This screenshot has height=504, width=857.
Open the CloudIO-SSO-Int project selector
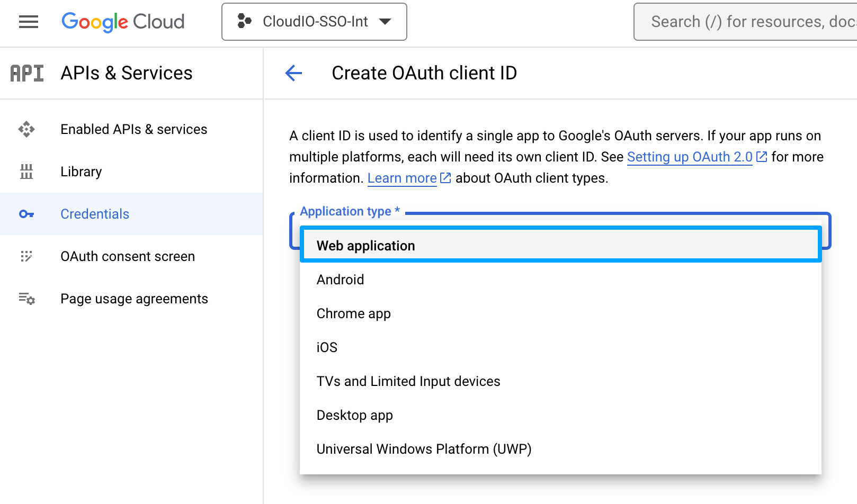coord(314,22)
